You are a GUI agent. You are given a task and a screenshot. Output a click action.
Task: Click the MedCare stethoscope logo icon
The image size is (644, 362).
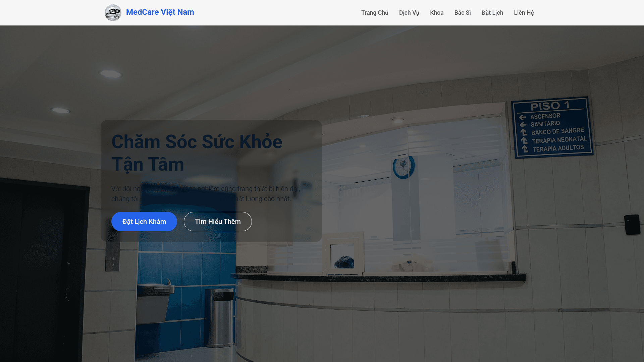(x=113, y=13)
